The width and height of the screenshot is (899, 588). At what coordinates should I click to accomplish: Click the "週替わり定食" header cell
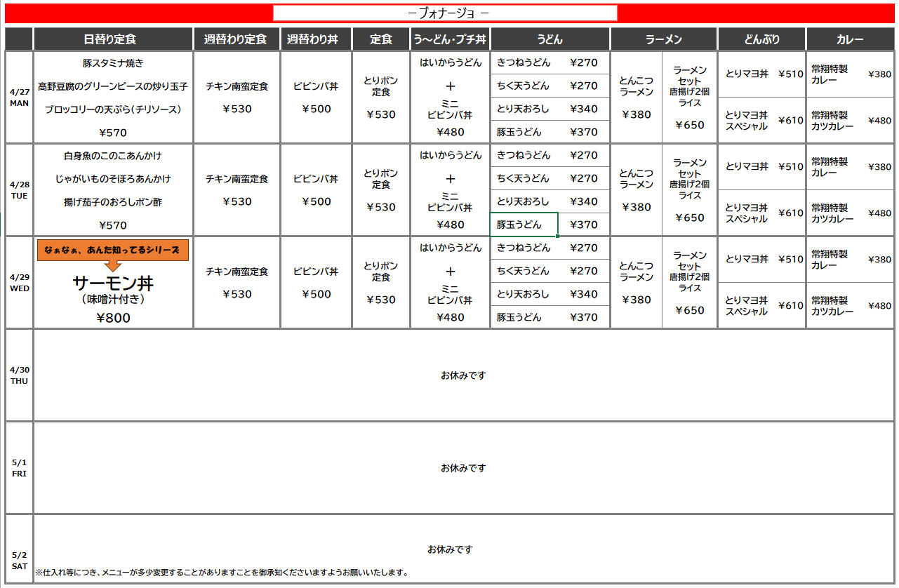coord(237,39)
